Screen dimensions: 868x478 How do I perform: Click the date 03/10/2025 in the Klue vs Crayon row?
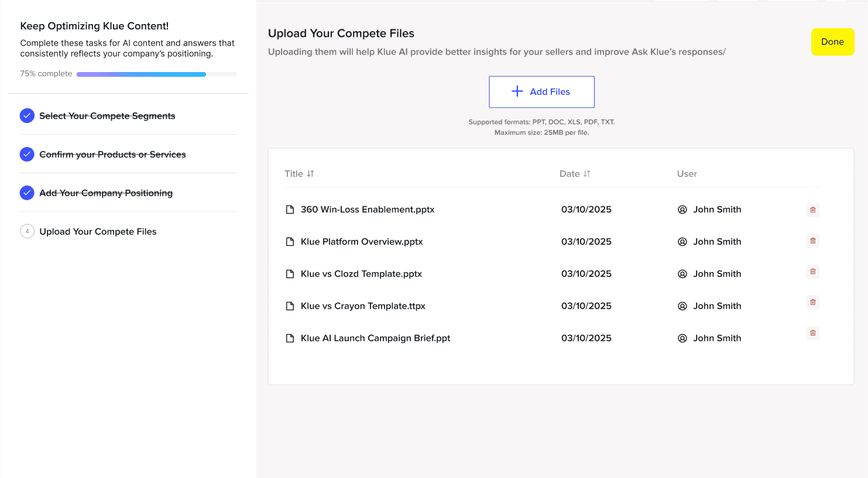(586, 306)
